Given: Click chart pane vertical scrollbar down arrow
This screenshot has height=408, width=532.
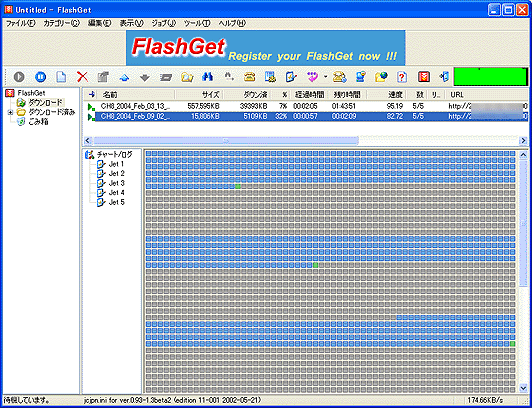Looking at the screenshot, I should coord(523,387).
